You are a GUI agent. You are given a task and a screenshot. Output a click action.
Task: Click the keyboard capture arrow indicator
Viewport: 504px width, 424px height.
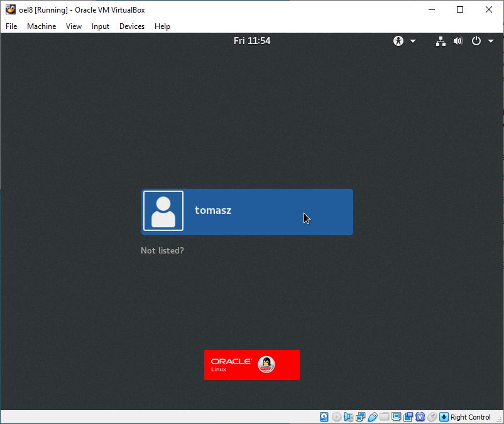pyautogui.click(x=444, y=417)
